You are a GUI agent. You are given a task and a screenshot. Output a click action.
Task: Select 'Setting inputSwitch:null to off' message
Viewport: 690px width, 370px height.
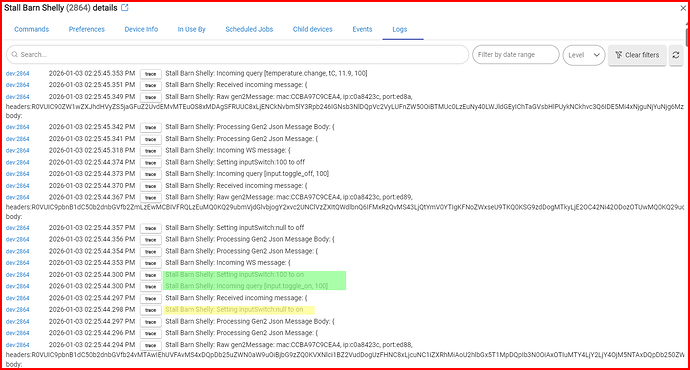(x=235, y=227)
